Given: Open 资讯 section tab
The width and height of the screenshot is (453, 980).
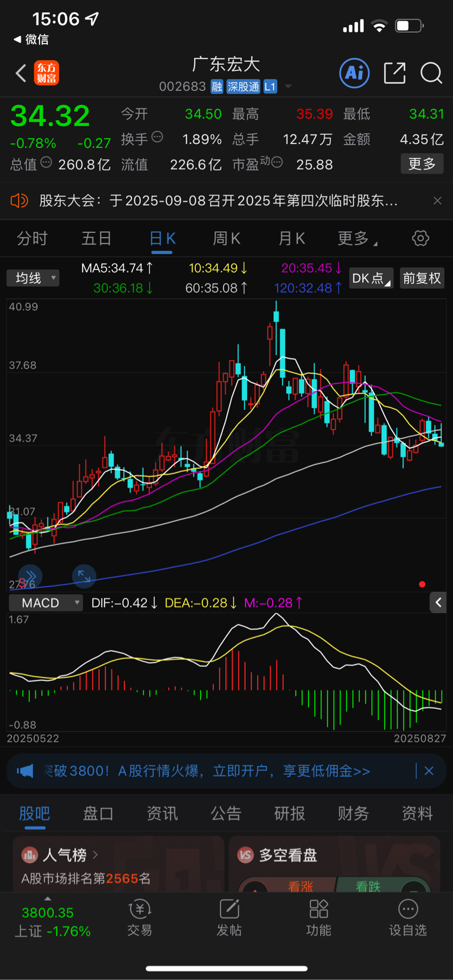Looking at the screenshot, I should point(162,814).
